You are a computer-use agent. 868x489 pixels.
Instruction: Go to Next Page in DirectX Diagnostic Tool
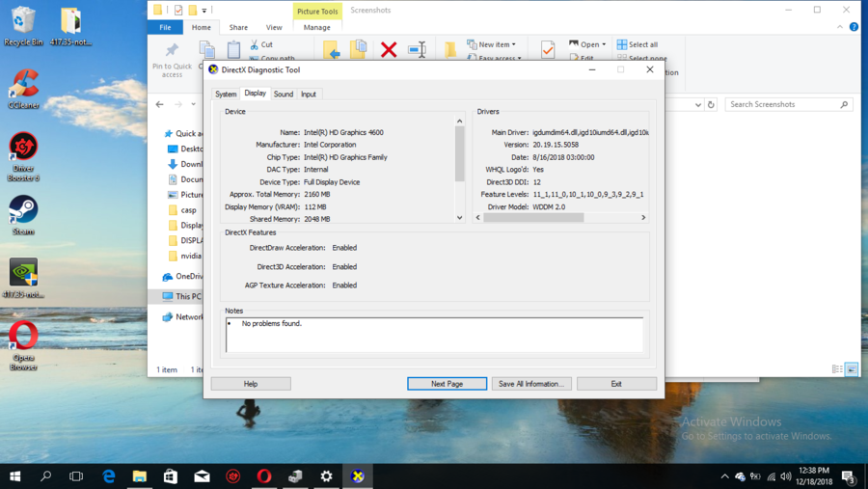[x=447, y=384]
